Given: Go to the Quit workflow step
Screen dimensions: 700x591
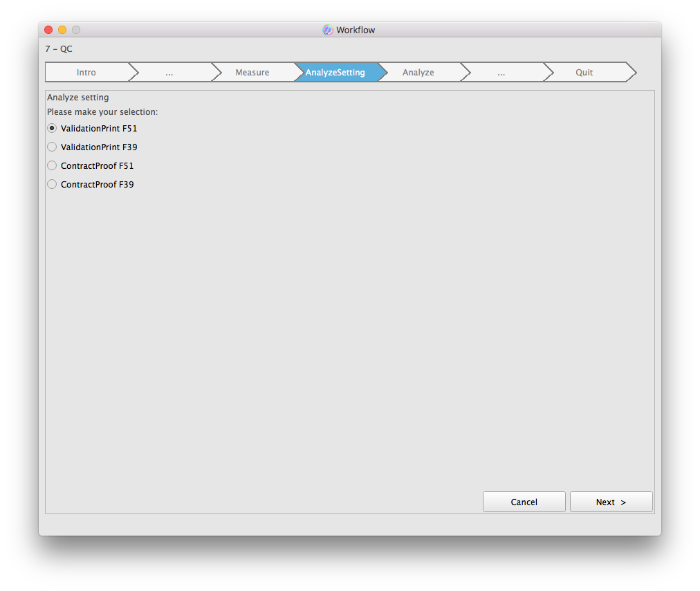Looking at the screenshot, I should pos(584,73).
